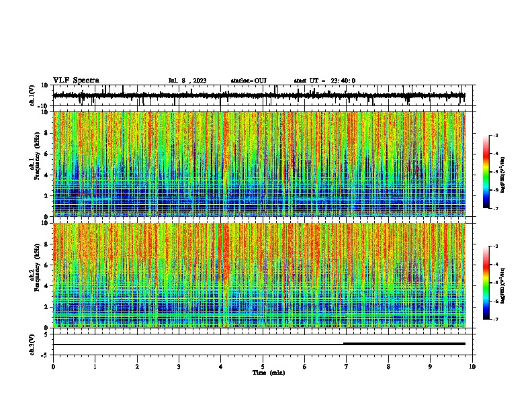
Task: Click the time axis tick label "3"
Action: click(179, 367)
